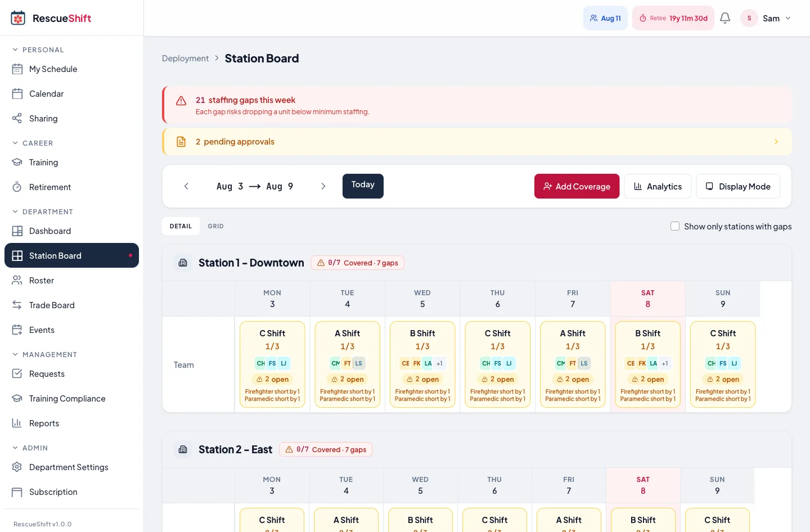Click the Training graduation cap icon
Image resolution: width=810 pixels, height=532 pixels.
click(x=17, y=163)
